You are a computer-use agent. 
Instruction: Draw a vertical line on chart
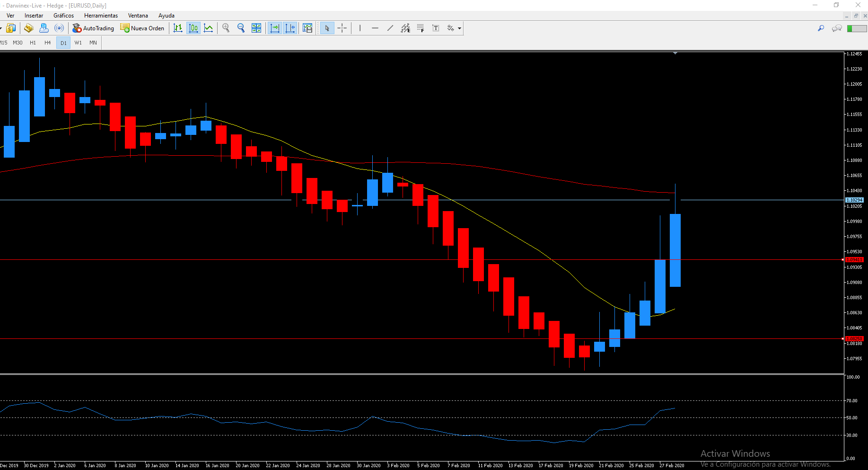tap(360, 28)
